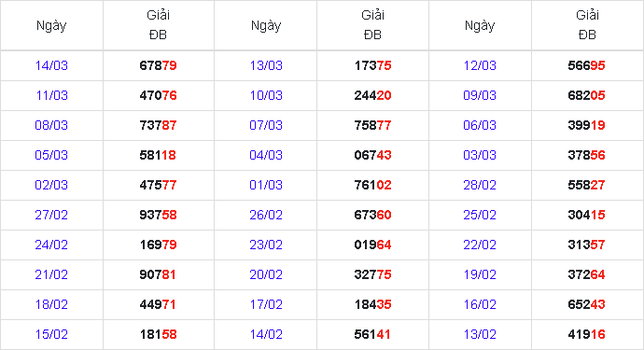Click the 28/02 date link
Viewport: 644px width, 350px height.
480,185
